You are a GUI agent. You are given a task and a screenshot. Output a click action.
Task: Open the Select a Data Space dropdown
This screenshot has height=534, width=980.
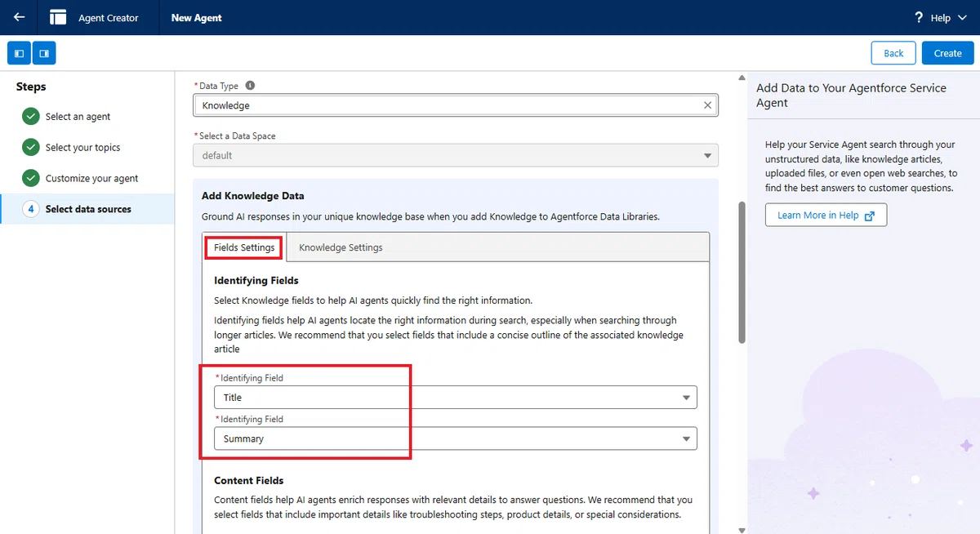tap(456, 155)
